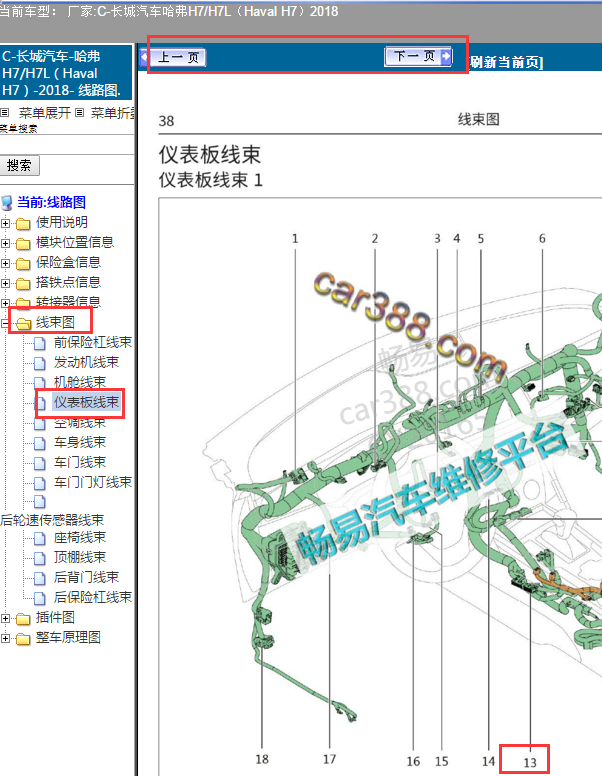The image size is (602, 776).
Task: Select the 当前:线路图 root node label
Action: point(51,202)
